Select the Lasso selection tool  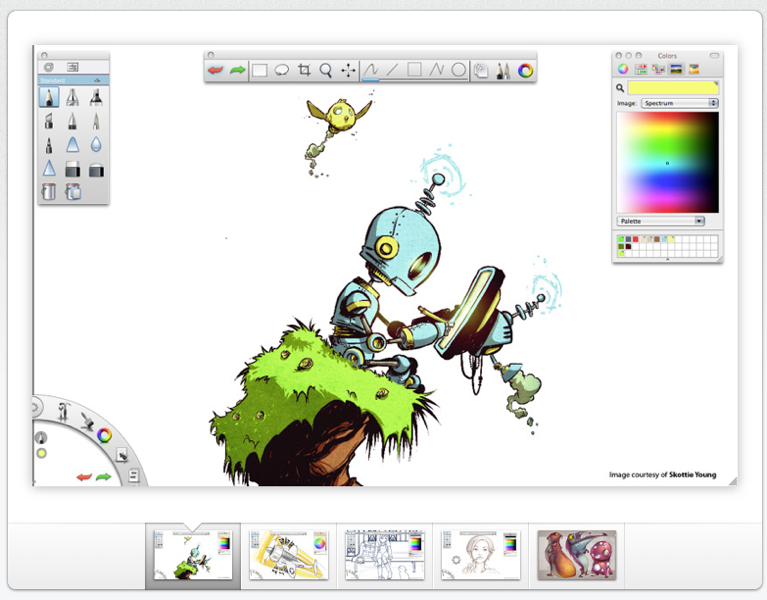[282, 71]
